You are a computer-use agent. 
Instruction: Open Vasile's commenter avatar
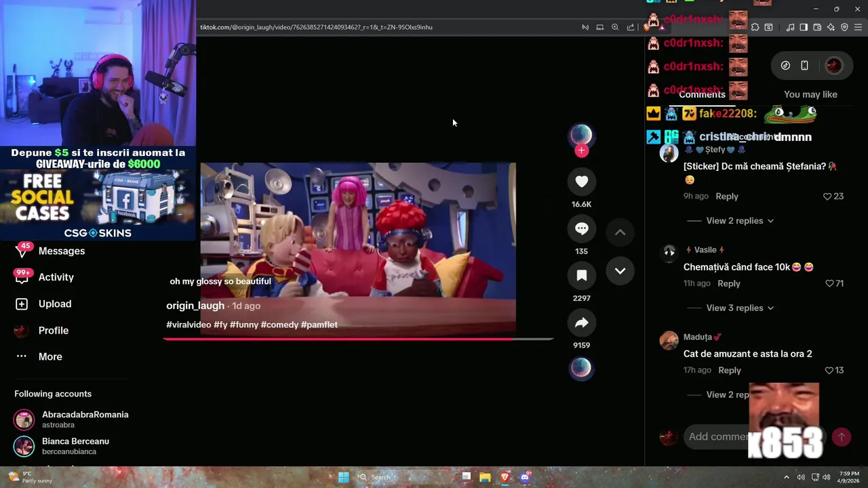pos(669,253)
